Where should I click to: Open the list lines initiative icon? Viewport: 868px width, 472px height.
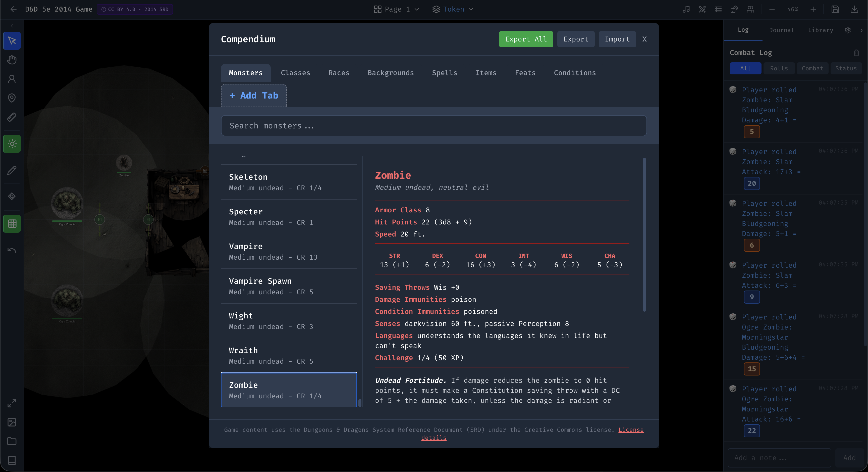coord(718,10)
